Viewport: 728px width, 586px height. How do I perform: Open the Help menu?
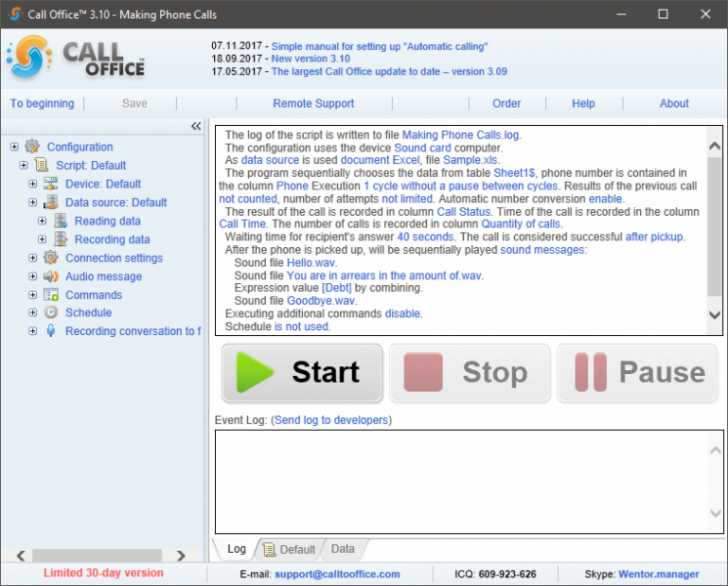pyautogui.click(x=583, y=104)
